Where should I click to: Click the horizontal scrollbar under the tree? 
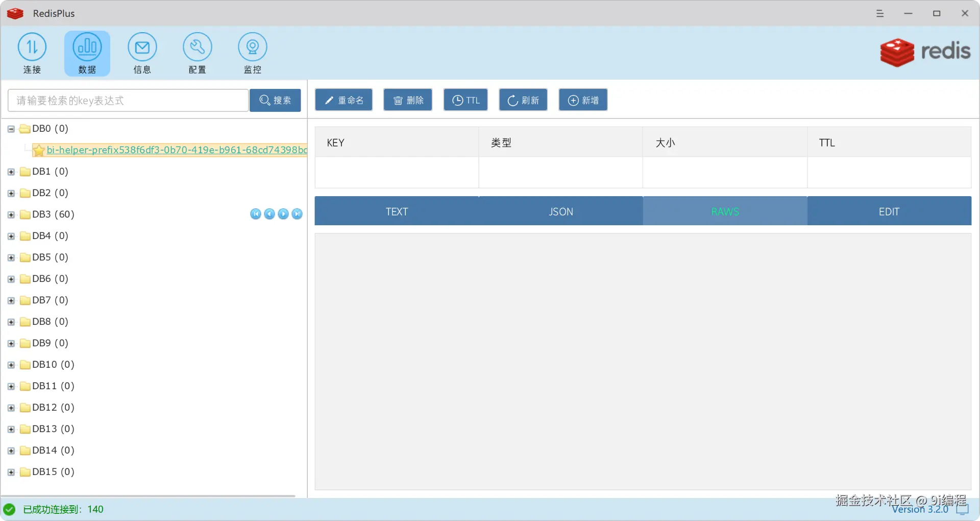(149, 495)
